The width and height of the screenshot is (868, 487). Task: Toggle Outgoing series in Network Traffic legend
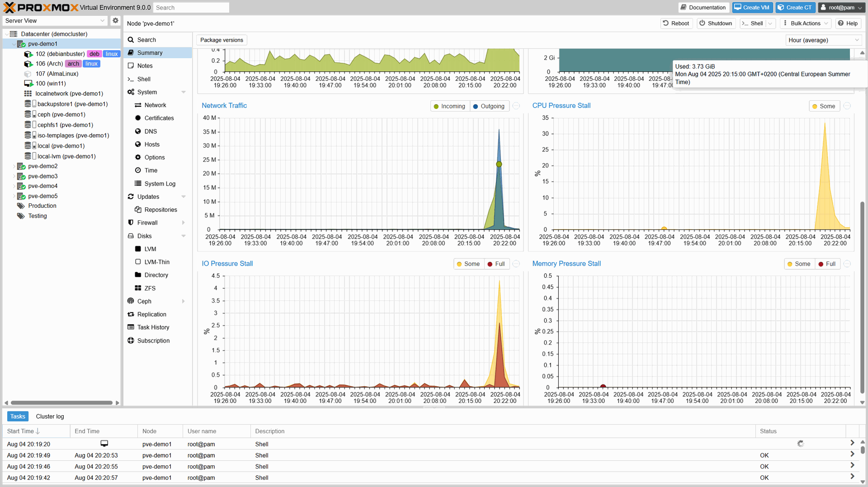coord(488,106)
